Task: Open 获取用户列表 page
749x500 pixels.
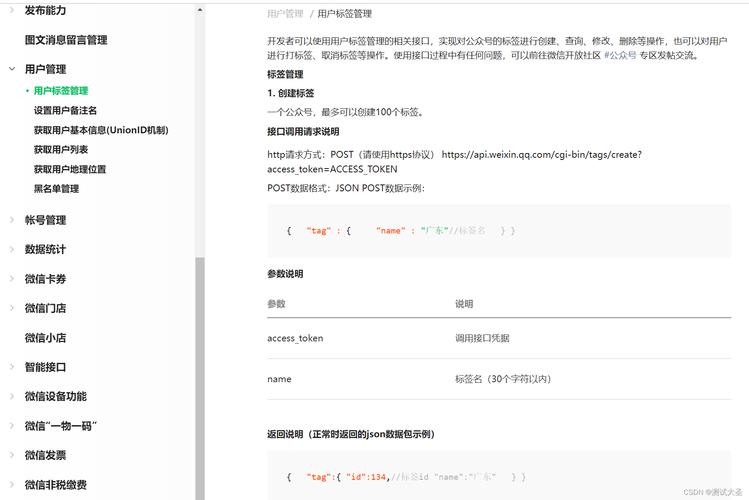Action: click(x=61, y=149)
